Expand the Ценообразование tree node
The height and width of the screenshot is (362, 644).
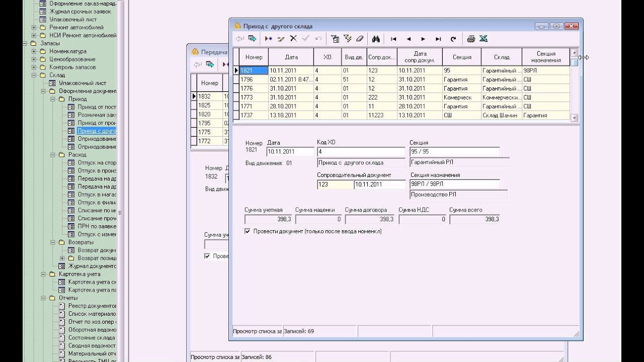pyautogui.click(x=34, y=59)
